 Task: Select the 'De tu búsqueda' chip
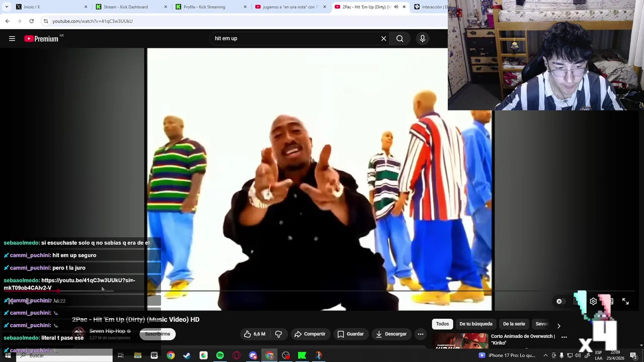476,324
